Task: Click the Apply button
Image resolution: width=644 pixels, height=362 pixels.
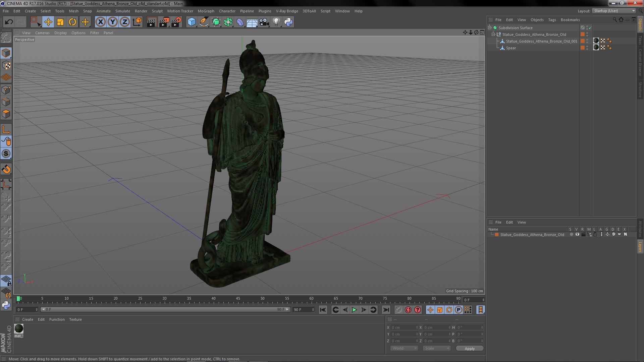Action: point(469,348)
